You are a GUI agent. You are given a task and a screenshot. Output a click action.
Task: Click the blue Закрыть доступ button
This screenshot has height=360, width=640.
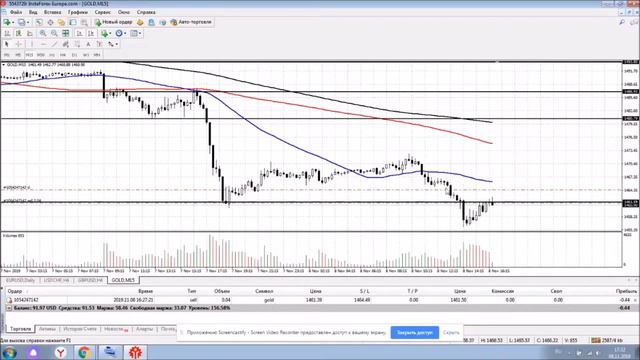(x=414, y=332)
